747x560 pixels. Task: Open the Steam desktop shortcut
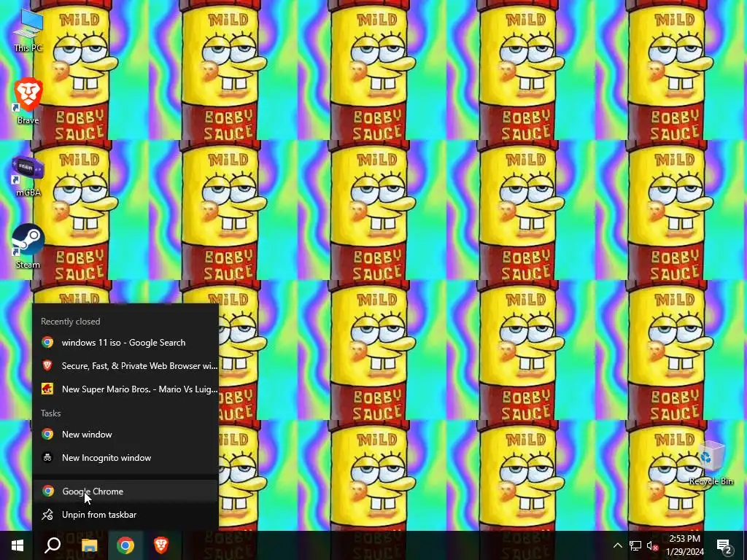click(28, 246)
